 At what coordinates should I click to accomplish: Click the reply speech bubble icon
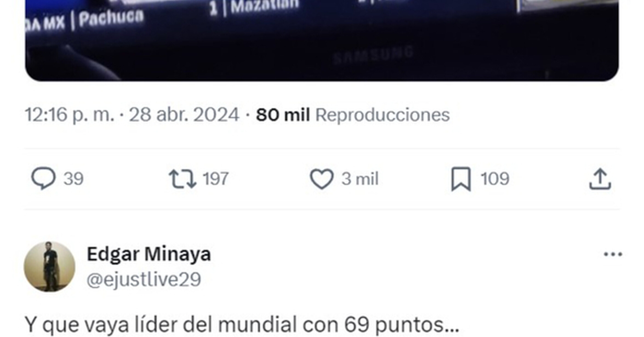(x=43, y=178)
